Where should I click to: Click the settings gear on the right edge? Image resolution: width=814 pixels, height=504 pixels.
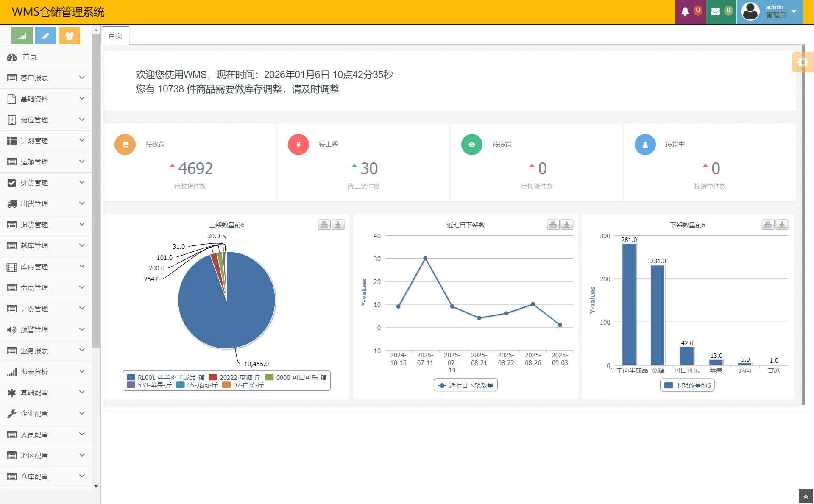803,62
